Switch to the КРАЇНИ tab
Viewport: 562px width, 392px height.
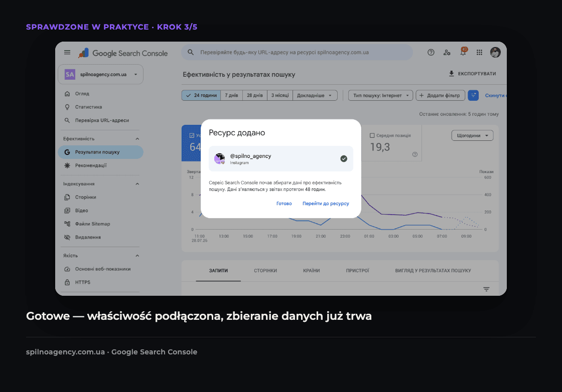click(311, 271)
